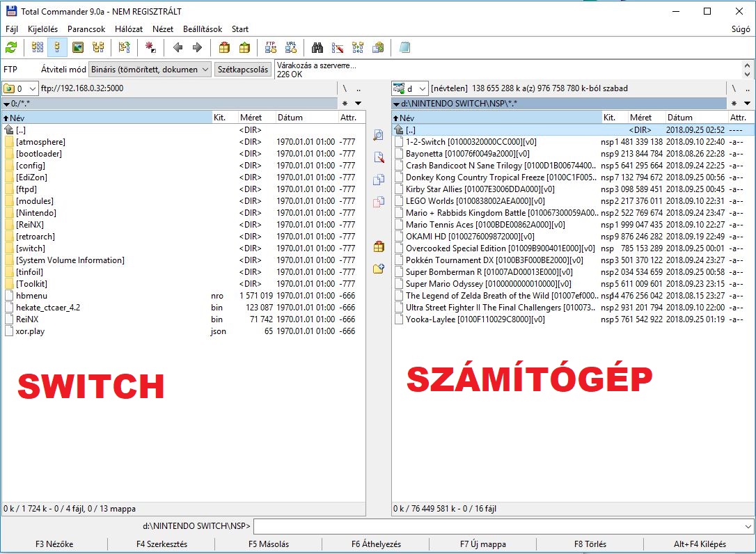Viewport: 756px width, 554px height.
Task: Open the multi-rename tool icon
Action: pos(338,47)
